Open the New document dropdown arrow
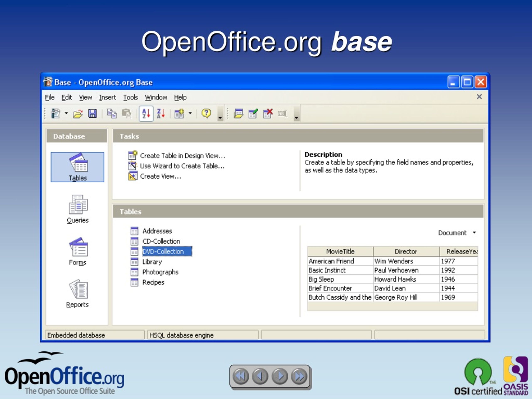532x399 pixels. point(66,113)
